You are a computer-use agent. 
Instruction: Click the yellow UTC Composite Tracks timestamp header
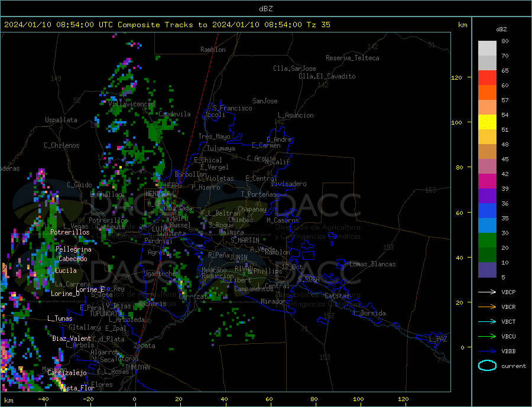point(167,25)
